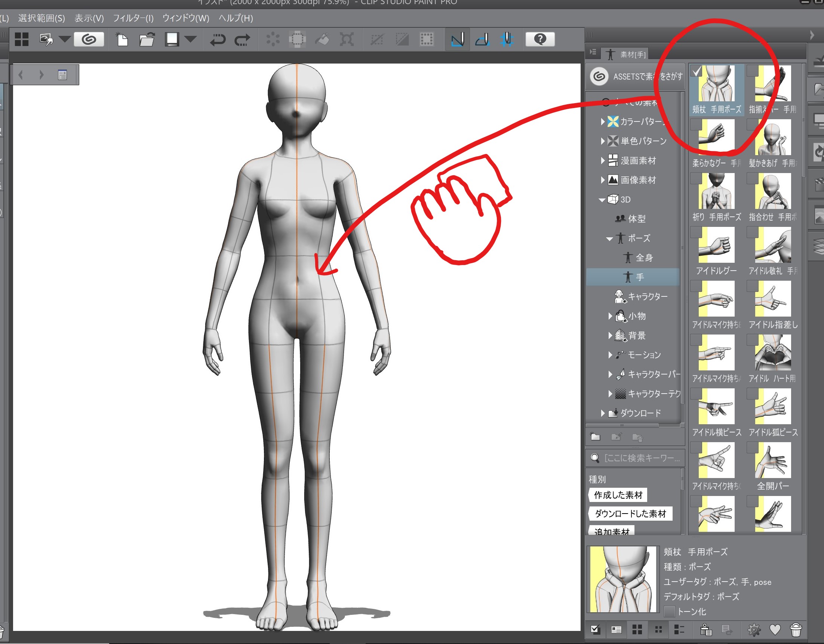Click the object list icon above canvas
The width and height of the screenshot is (824, 644).
click(x=62, y=75)
